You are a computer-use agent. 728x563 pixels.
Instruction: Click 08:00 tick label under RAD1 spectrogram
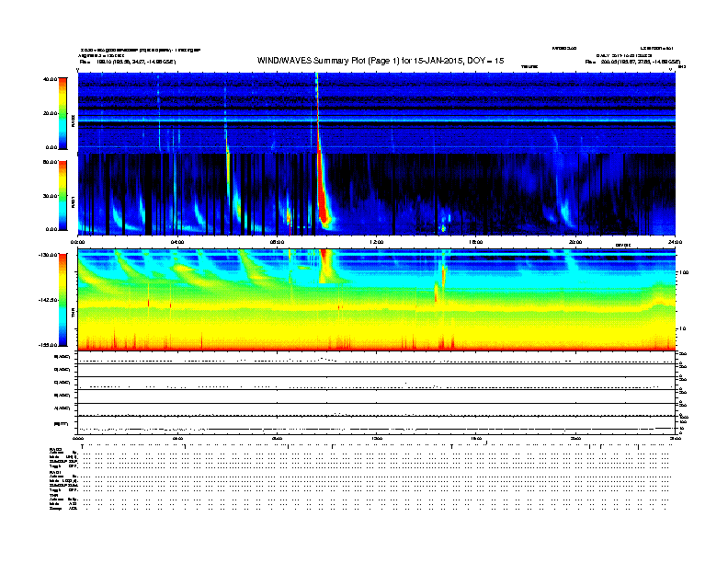[277, 242]
